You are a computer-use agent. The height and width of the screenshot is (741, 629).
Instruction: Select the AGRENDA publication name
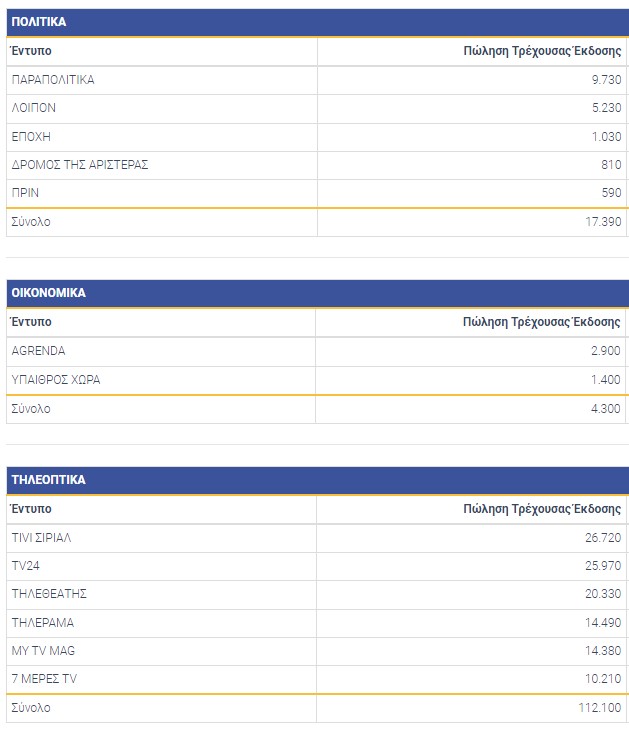pyautogui.click(x=37, y=351)
